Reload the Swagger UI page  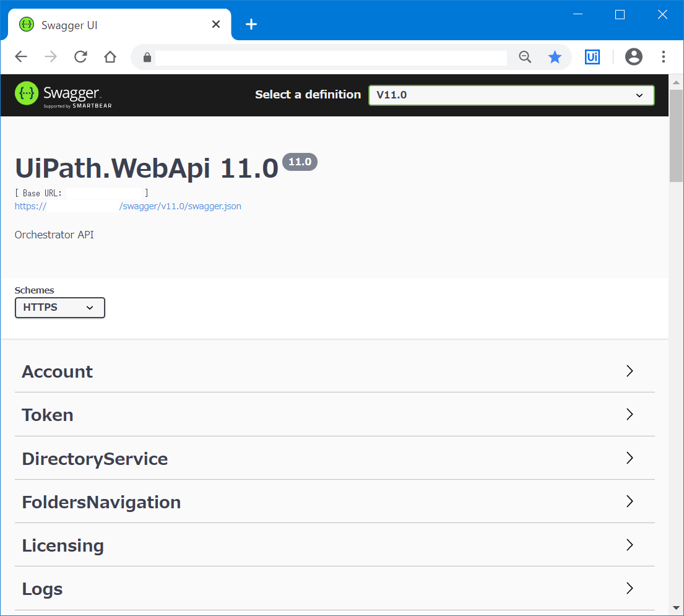pyautogui.click(x=80, y=57)
